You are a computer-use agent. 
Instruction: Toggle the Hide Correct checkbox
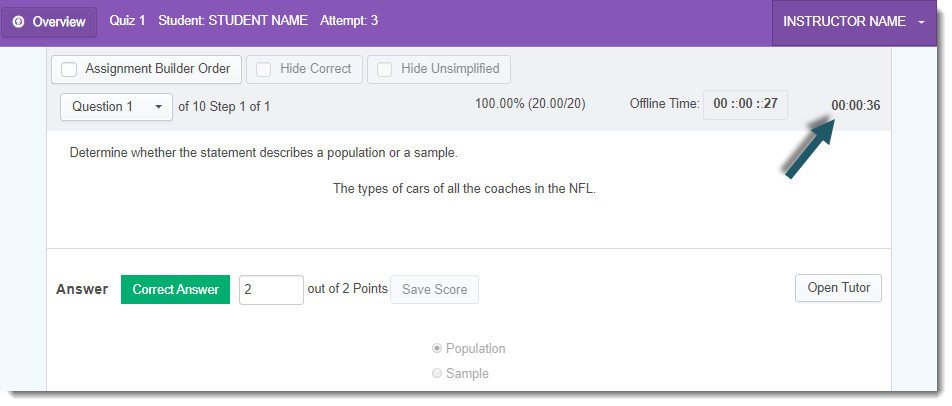(x=264, y=69)
